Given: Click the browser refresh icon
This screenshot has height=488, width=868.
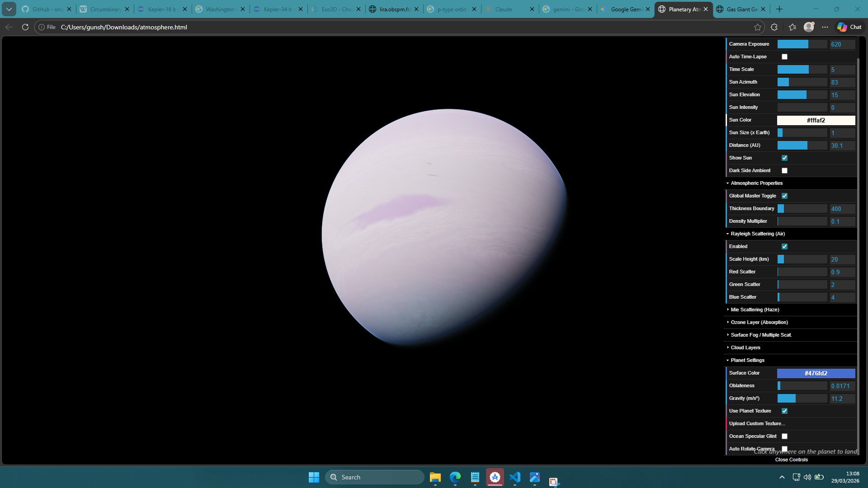Looking at the screenshot, I should tap(25, 27).
